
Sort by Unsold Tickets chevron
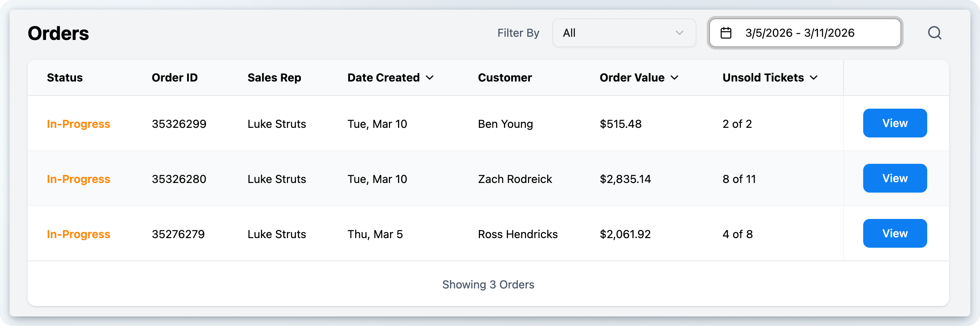(814, 78)
